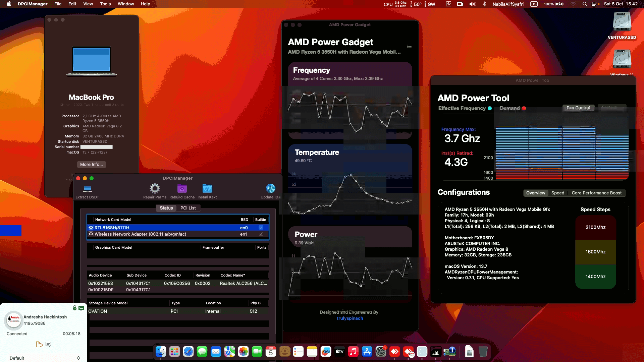Toggle the Builtin checkbox for RTL8168H/8111H
Screen dimensions: 644x362
click(x=261, y=228)
